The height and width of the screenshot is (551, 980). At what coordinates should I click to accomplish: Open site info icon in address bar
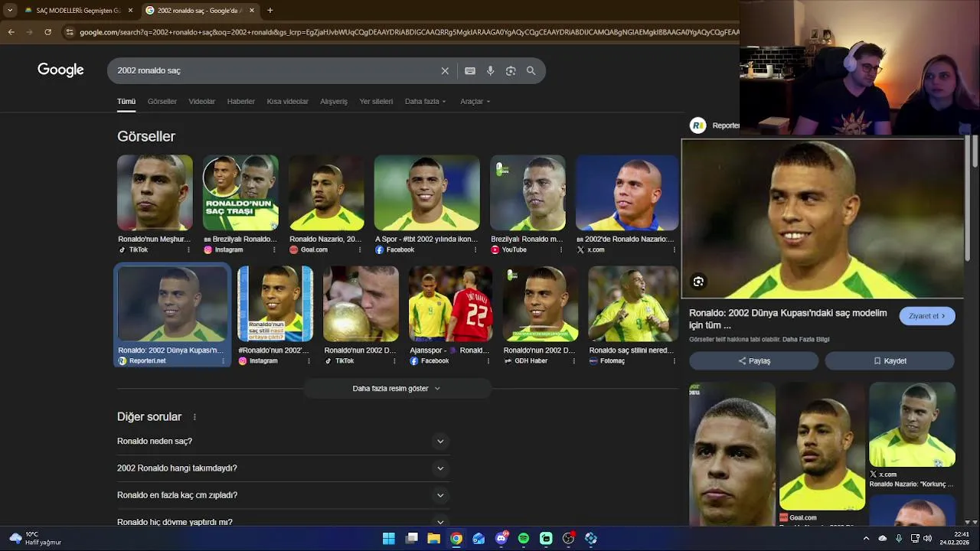pyautogui.click(x=70, y=32)
